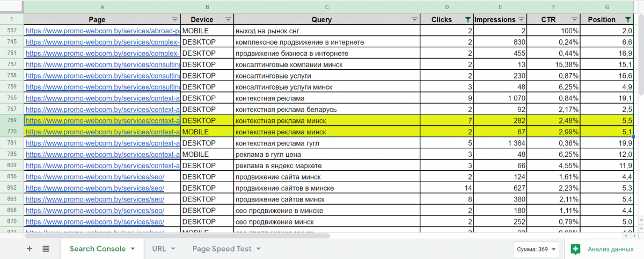Add a new sheet with plus icon
This screenshot has height=259, width=644.
point(30,249)
